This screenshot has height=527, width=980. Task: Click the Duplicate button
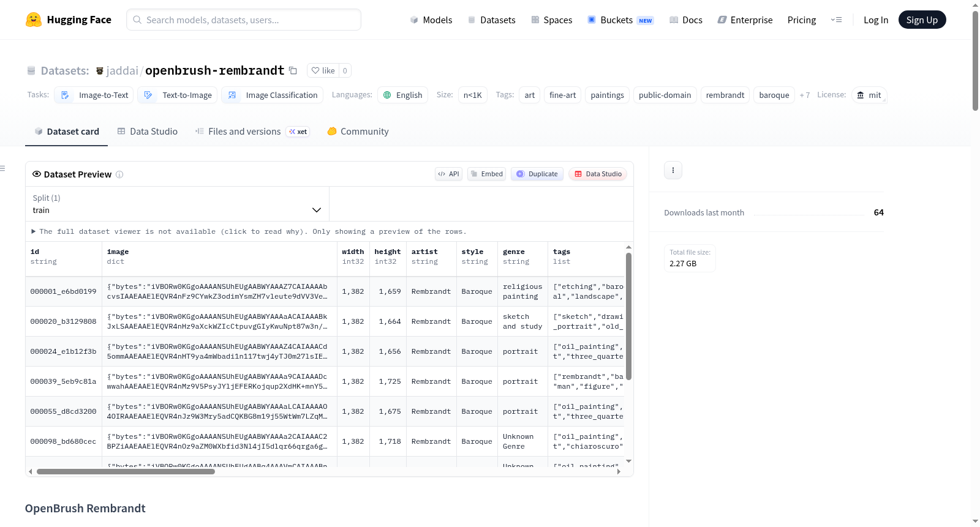537,174
